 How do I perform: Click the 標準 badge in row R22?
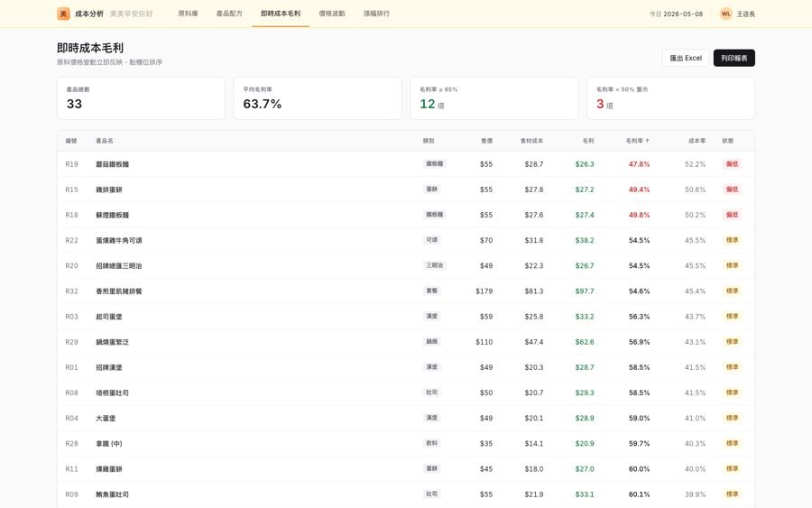tap(732, 240)
